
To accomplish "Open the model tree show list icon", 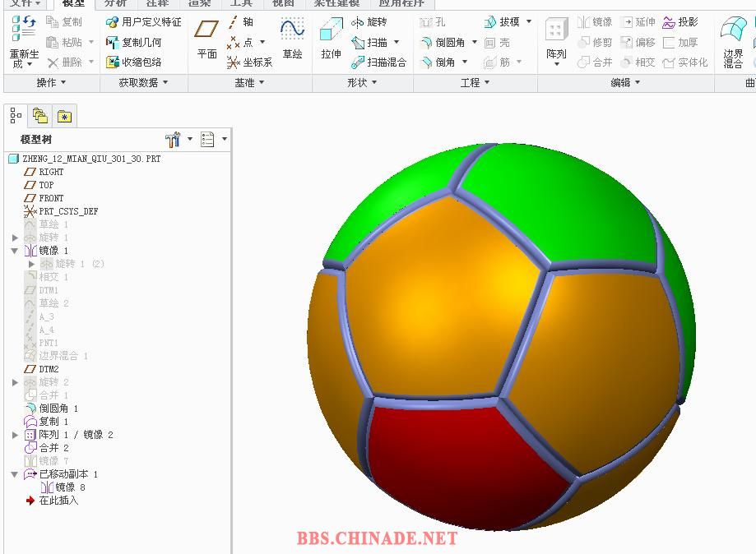I will pos(207,140).
